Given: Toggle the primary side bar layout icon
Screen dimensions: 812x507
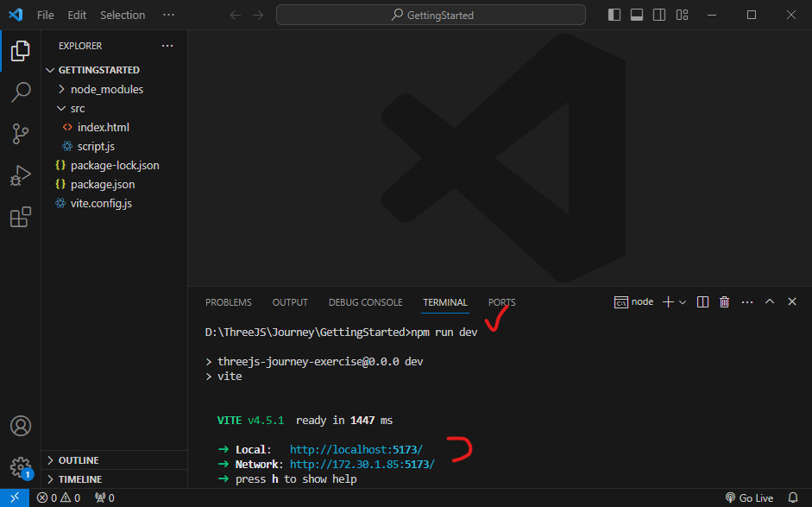Looking at the screenshot, I should tap(614, 15).
